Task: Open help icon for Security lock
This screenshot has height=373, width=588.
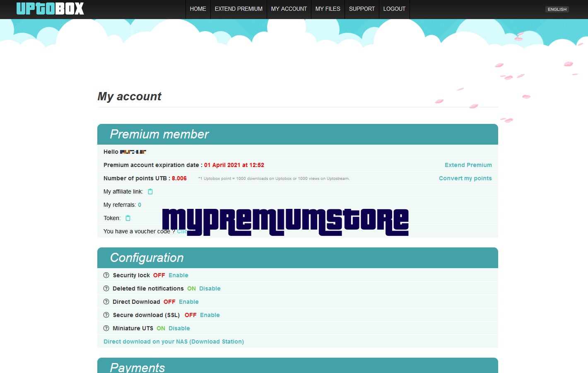Action: click(106, 275)
